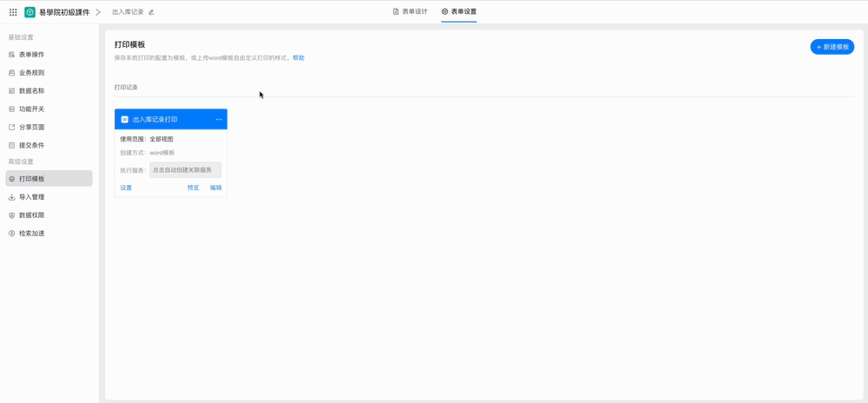868x403 pixels.
Task: Switch to the 表单设计 tab
Action: 410,11
